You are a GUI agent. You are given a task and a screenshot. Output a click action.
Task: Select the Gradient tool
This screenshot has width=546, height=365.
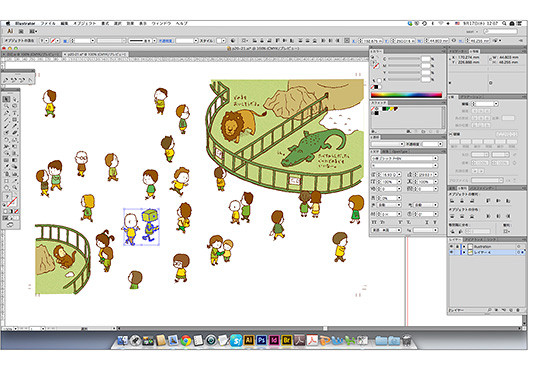(x=15, y=160)
